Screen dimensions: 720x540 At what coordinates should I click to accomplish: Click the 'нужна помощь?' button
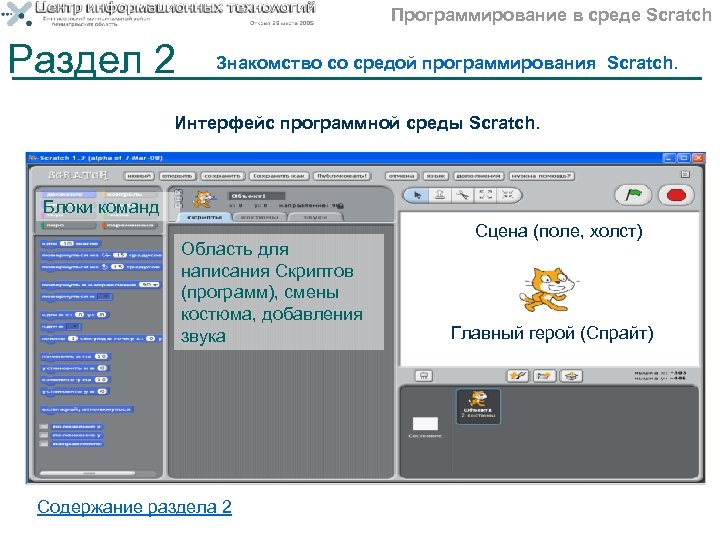tap(541, 176)
